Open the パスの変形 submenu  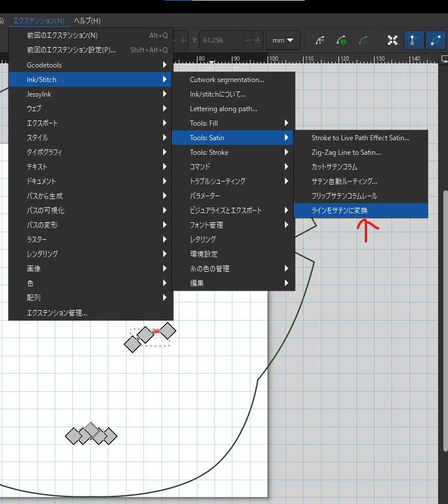pos(91,225)
